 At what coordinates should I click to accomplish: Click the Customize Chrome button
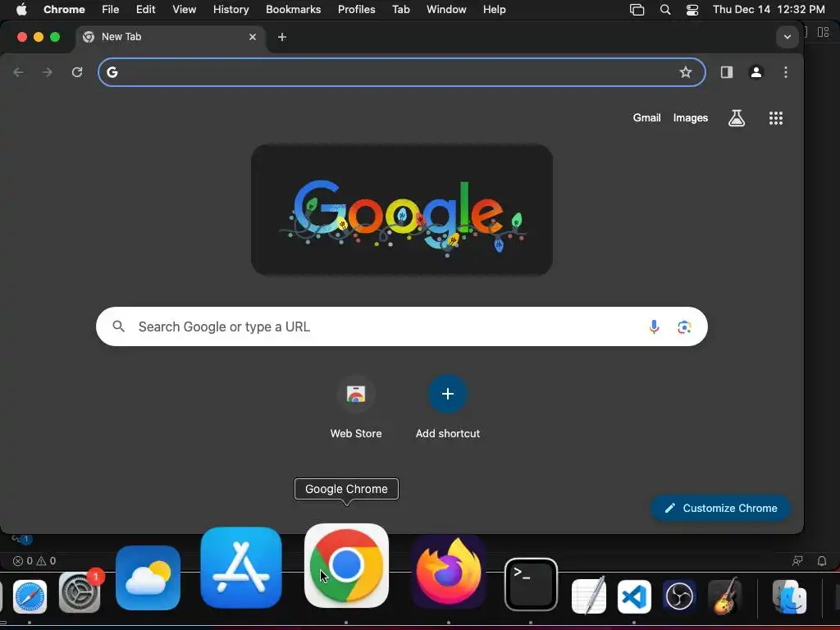pyautogui.click(x=720, y=508)
